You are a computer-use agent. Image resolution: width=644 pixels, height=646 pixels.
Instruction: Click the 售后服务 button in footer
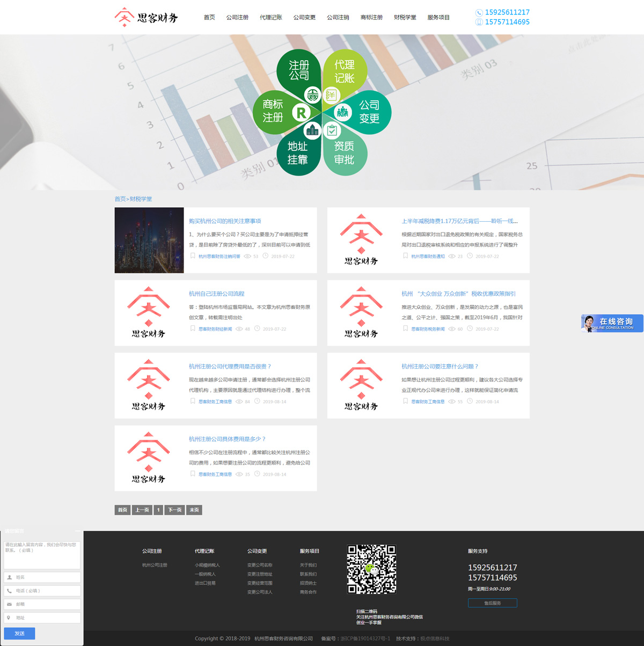492,603
